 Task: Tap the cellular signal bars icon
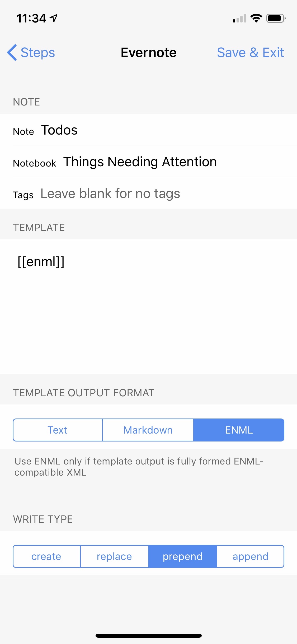239,19
